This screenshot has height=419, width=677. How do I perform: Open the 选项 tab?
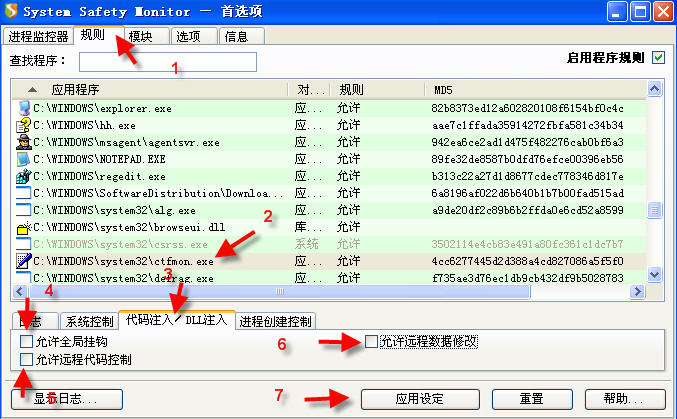pos(194,36)
